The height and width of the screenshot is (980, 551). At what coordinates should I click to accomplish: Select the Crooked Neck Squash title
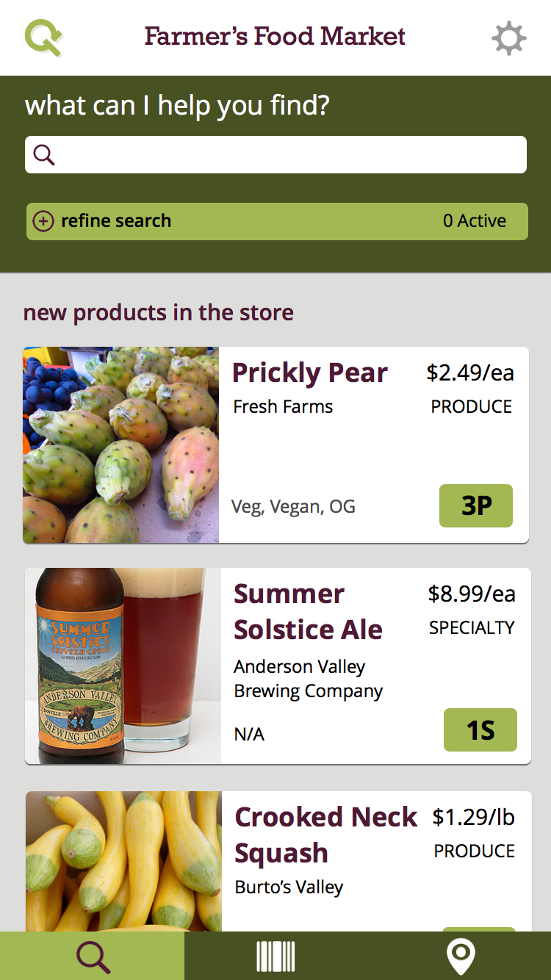[325, 835]
